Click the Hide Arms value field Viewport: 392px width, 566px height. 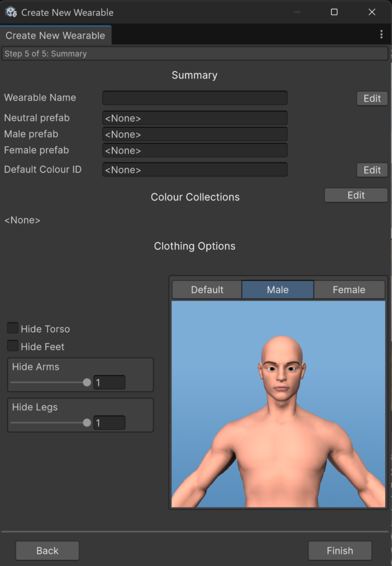coord(109,382)
